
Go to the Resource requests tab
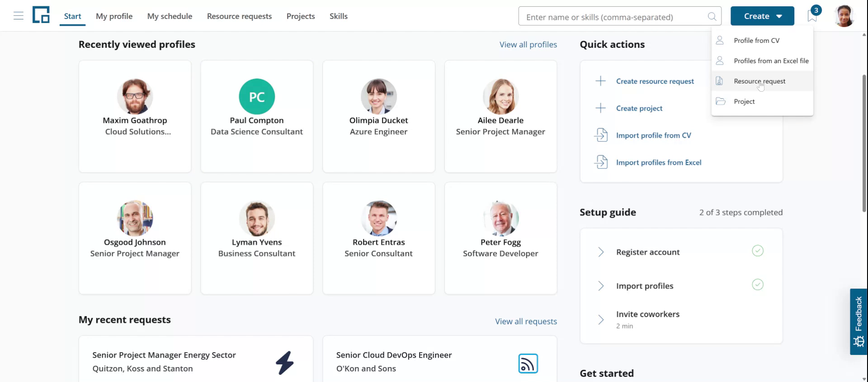pyautogui.click(x=239, y=16)
